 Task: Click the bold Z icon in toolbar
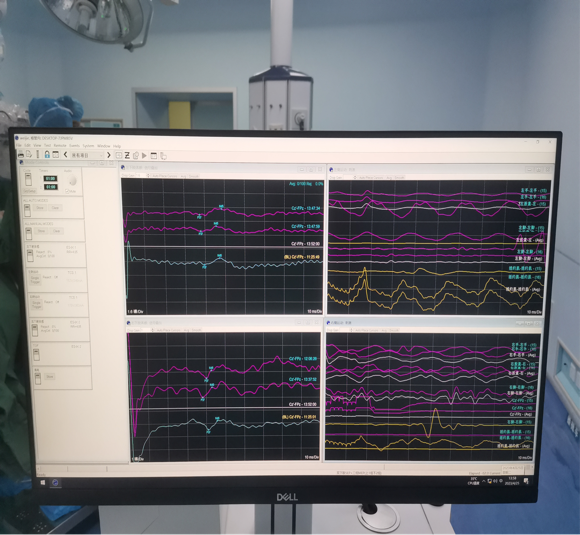(127, 155)
